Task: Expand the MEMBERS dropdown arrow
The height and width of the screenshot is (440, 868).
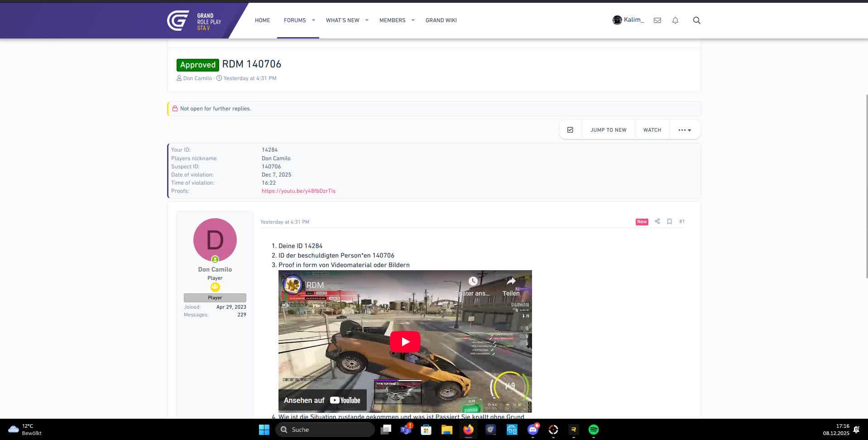Action: click(412, 20)
